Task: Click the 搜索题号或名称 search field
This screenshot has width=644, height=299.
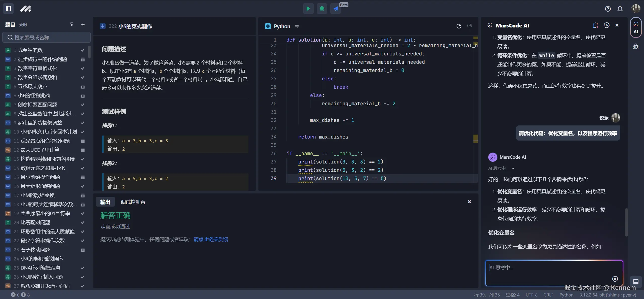Action: (x=47, y=37)
